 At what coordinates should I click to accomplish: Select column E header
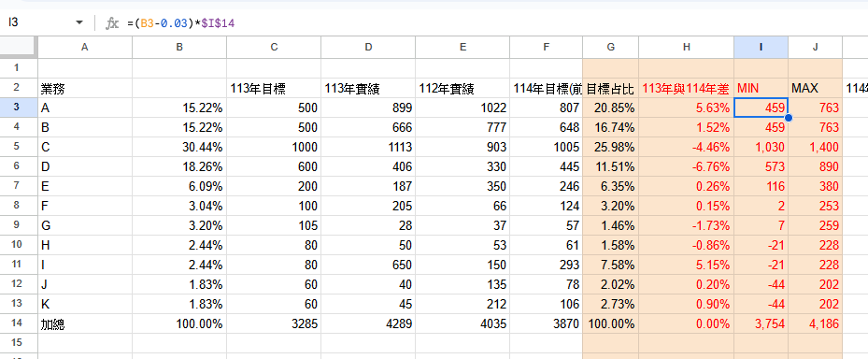(x=462, y=48)
